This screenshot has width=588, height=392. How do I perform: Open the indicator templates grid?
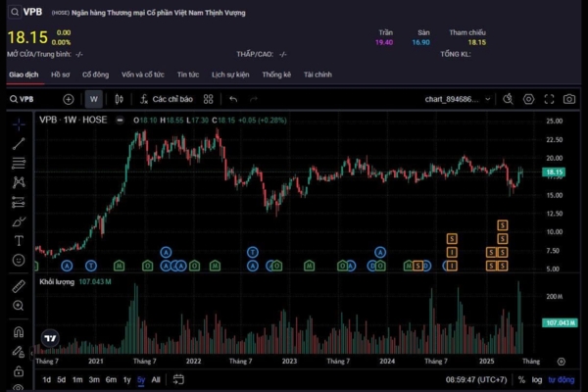pos(208,99)
